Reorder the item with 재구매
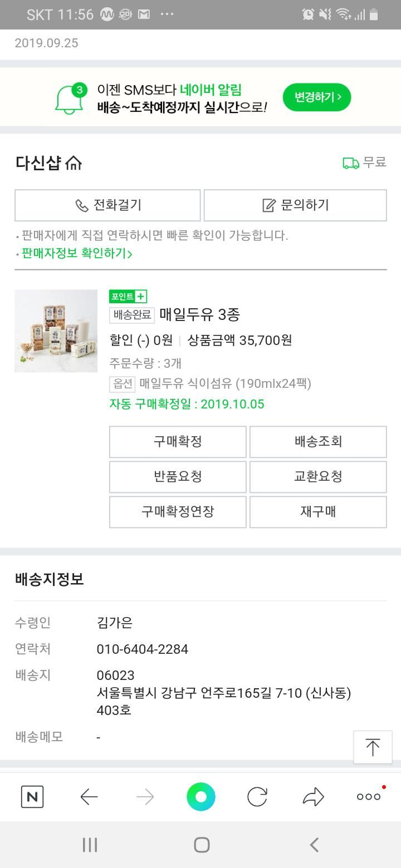401x868 pixels. 318,512
